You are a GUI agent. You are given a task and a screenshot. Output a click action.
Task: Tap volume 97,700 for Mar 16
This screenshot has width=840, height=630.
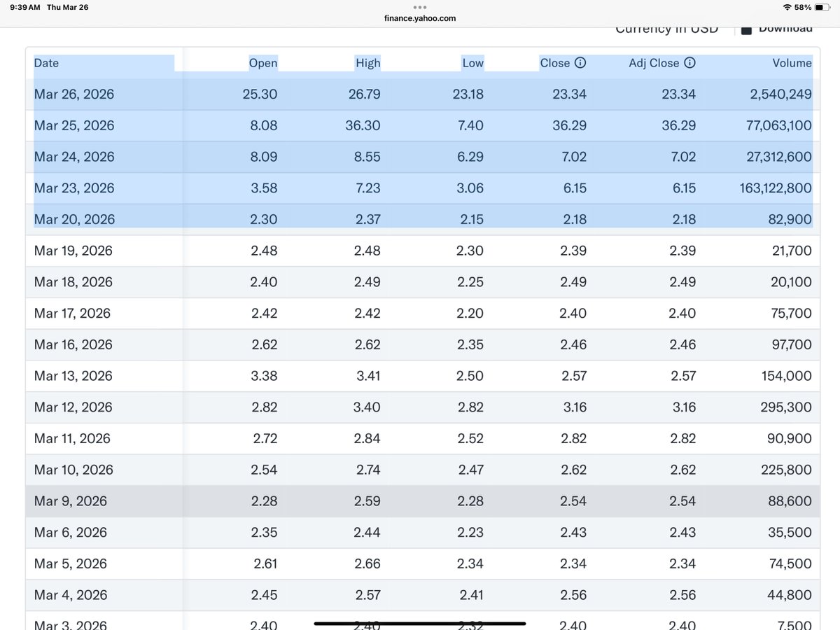tap(792, 344)
